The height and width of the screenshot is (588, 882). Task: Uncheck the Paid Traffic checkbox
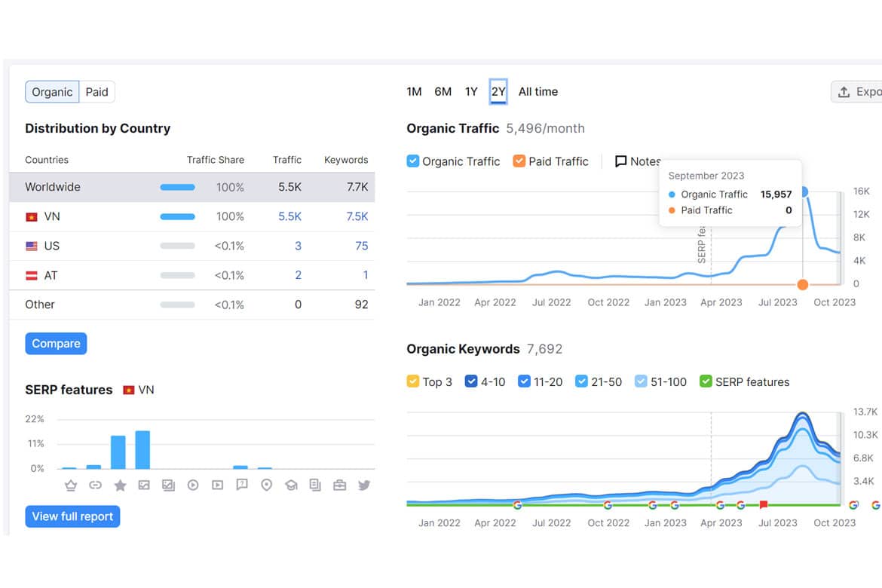pyautogui.click(x=519, y=161)
